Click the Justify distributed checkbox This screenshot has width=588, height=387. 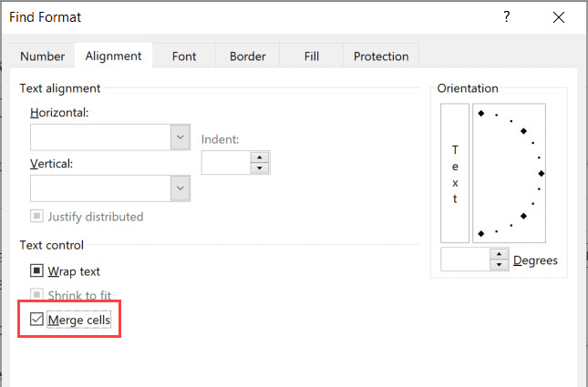tap(37, 217)
